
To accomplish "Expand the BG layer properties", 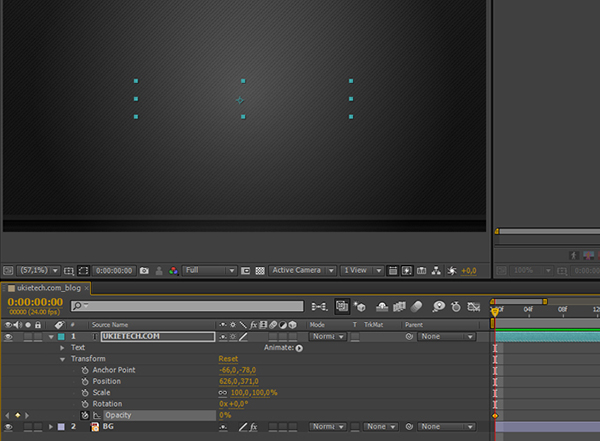I will pos(51,426).
